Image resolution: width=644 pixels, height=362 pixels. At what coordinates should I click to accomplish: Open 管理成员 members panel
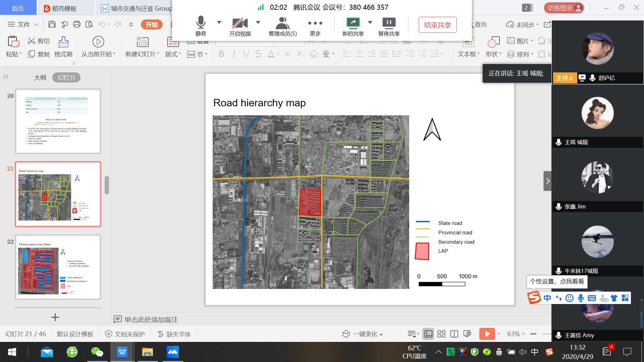click(x=282, y=23)
